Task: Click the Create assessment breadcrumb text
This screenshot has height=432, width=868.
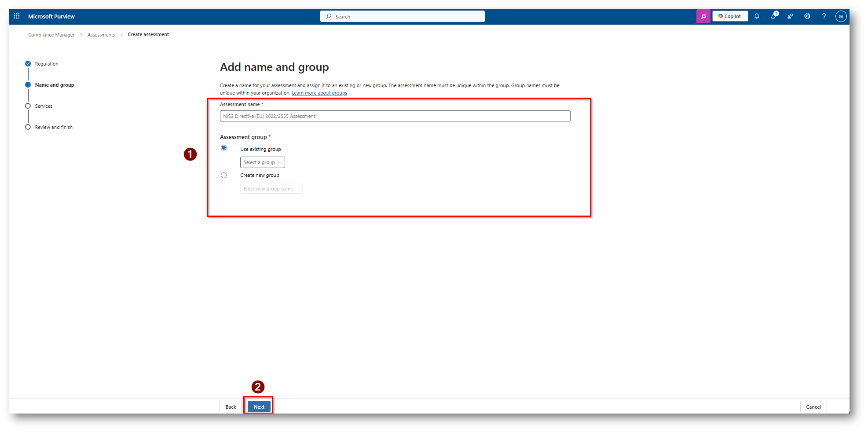Action: pos(148,34)
